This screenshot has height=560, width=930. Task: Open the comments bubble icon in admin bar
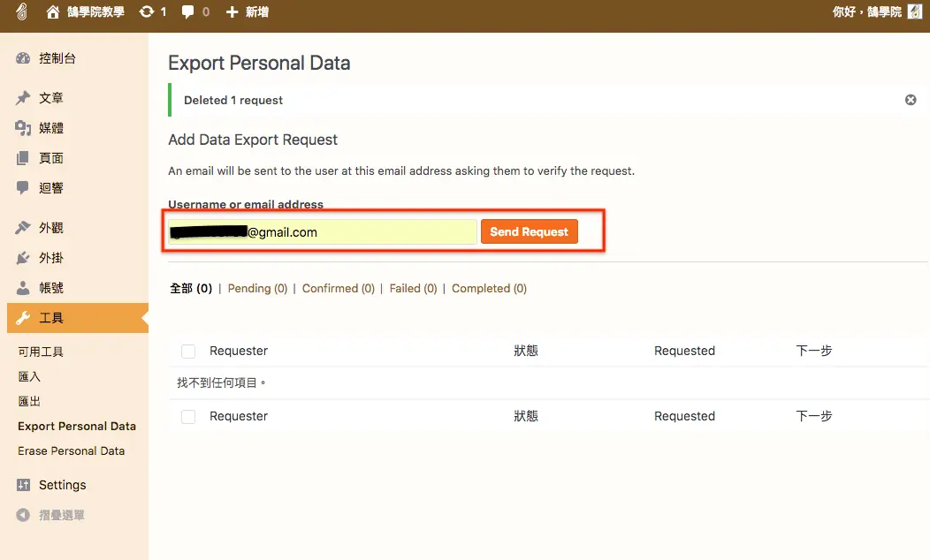tap(187, 11)
